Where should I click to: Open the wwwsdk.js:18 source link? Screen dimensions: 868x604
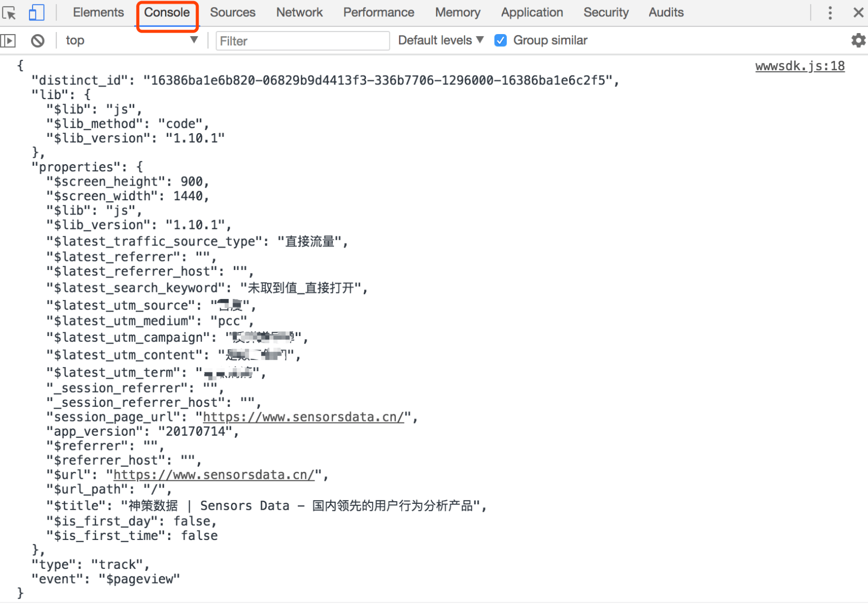[x=800, y=66]
